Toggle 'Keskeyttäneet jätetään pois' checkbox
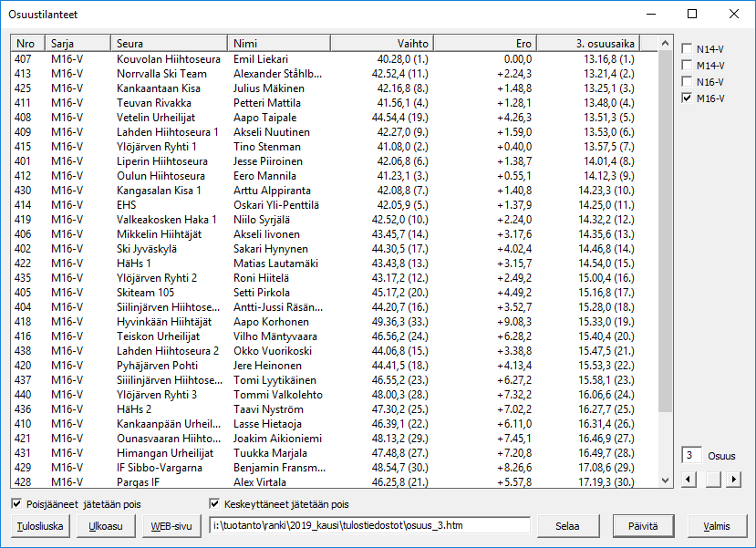Viewport: 756px width, 548px height. point(214,503)
